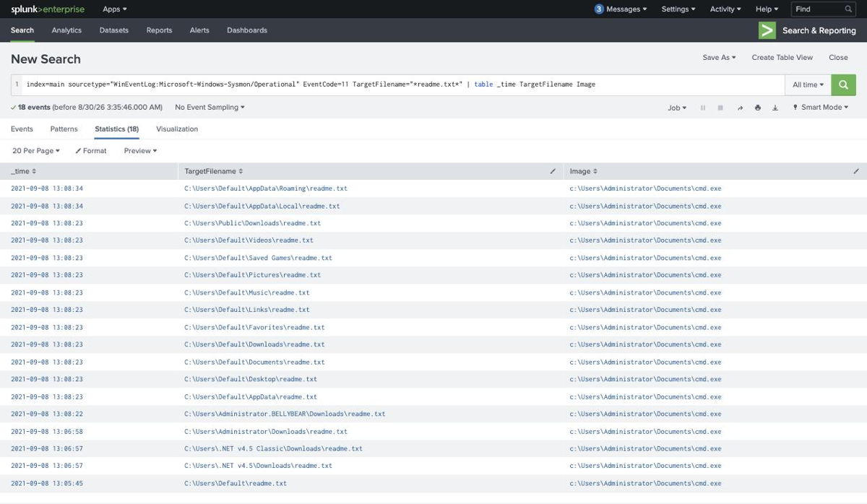Screen dimensions: 867x504
Task: Click the Create Table View button
Action: 782,58
